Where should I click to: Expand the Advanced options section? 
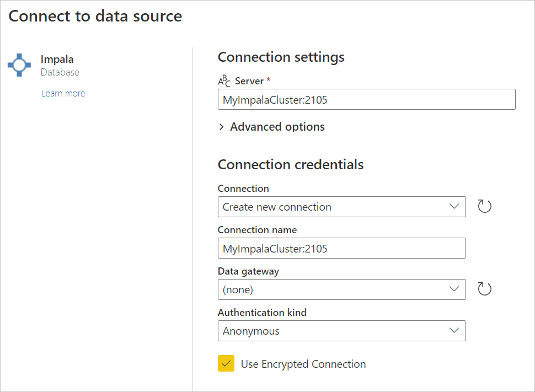(x=271, y=126)
